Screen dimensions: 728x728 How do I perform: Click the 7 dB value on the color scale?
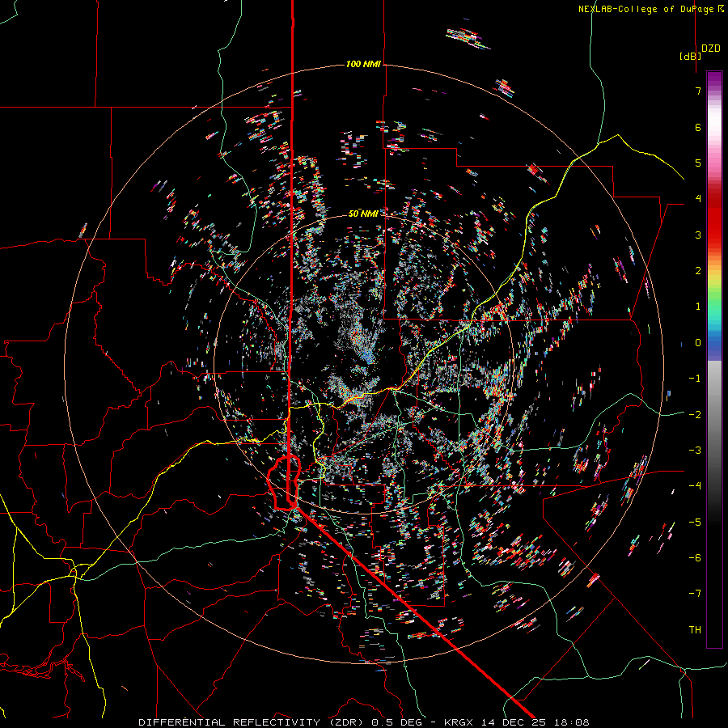click(x=698, y=91)
